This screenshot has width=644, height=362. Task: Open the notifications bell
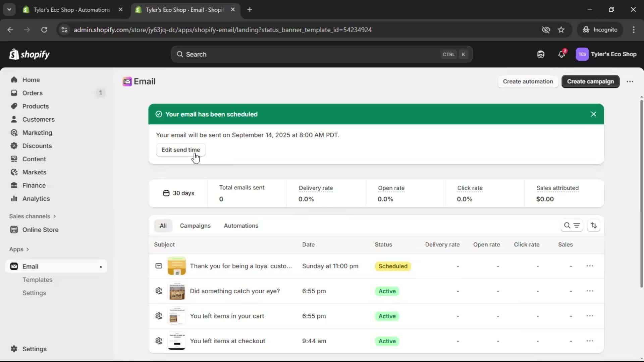562,54
